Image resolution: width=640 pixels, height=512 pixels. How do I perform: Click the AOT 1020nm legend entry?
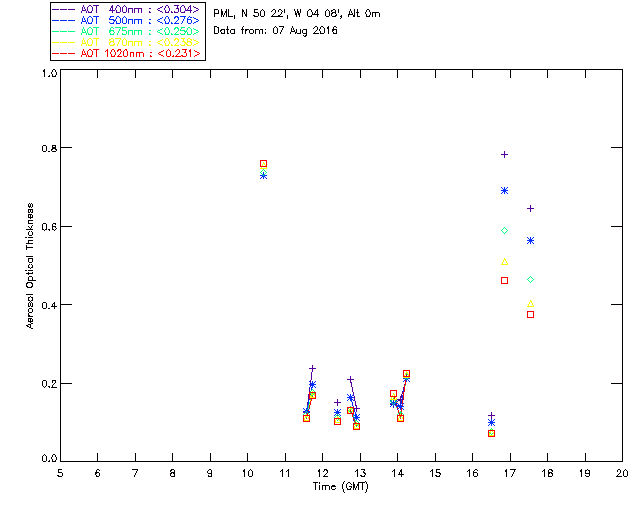coord(126,53)
